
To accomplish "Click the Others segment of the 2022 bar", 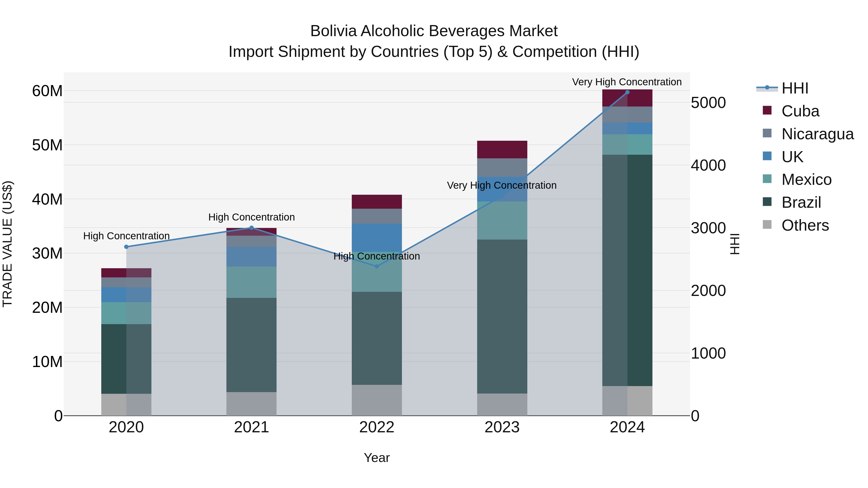I will [377, 400].
